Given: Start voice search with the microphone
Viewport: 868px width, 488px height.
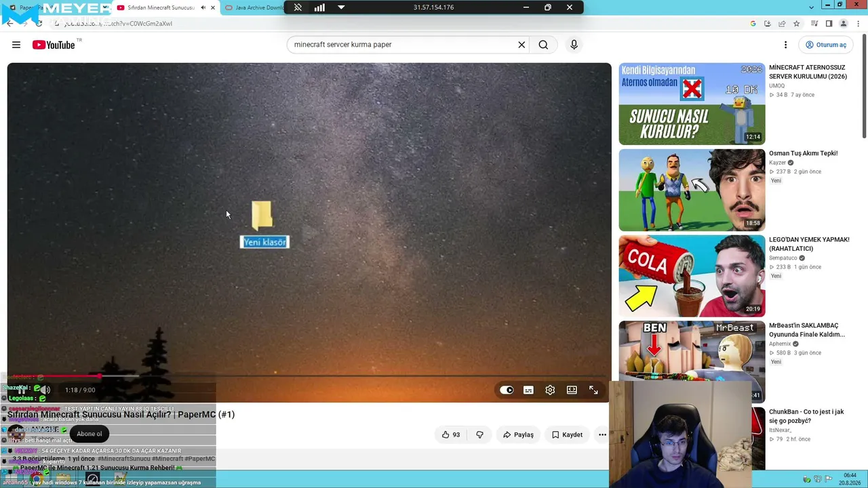Looking at the screenshot, I should (x=574, y=45).
